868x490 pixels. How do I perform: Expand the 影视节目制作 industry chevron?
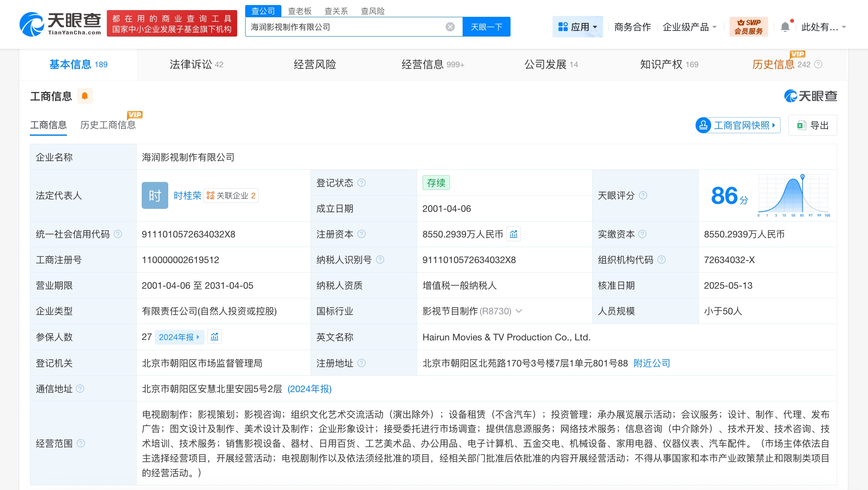pyautogui.click(x=519, y=311)
